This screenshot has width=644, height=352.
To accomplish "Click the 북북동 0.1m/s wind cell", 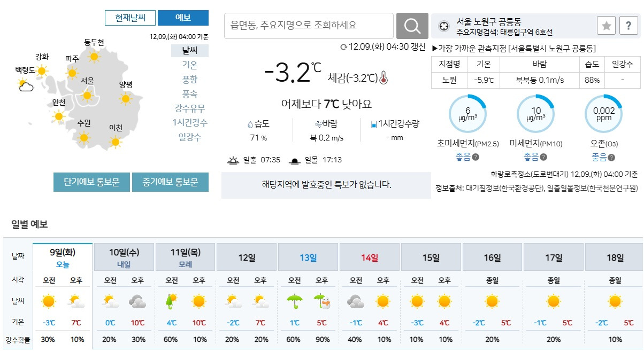I will pyautogui.click(x=539, y=80).
